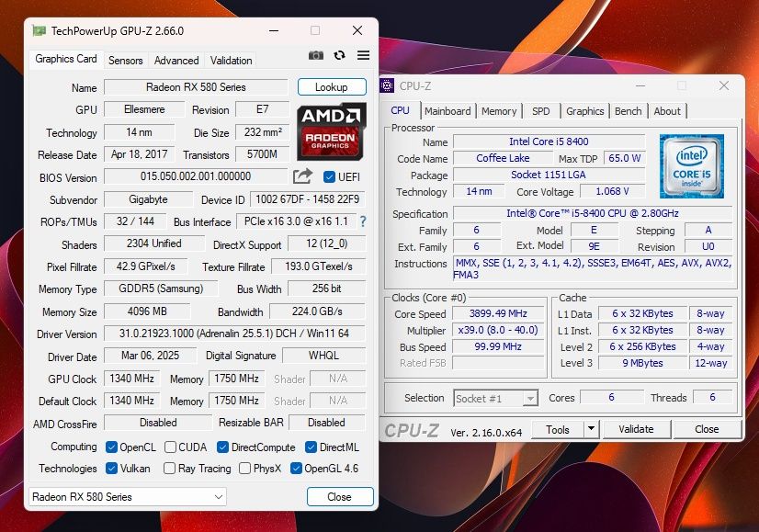Screen dimensions: 759x532
Task: Click the Core Speed value 3899.49 MHz
Action: 498,313
